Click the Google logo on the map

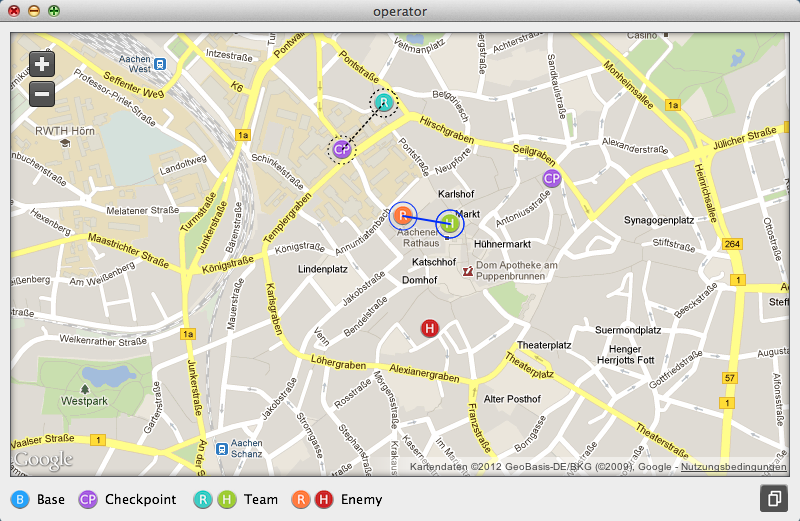click(x=43, y=460)
